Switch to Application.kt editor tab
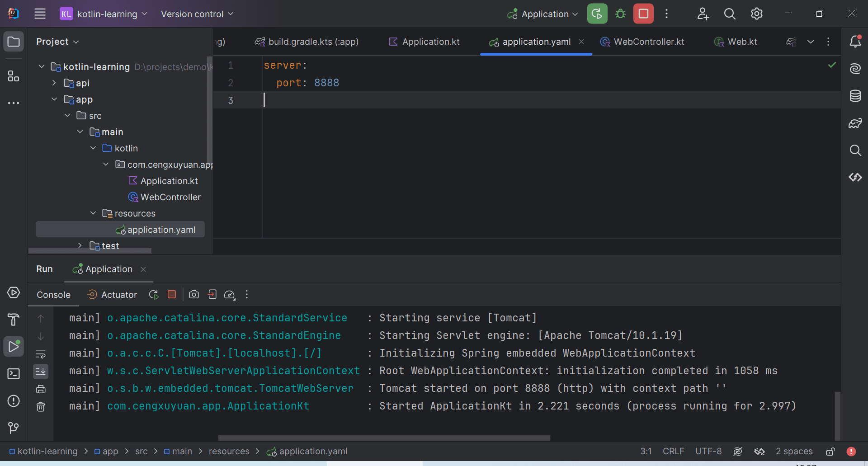Viewport: 868px width, 466px height. pyautogui.click(x=424, y=42)
